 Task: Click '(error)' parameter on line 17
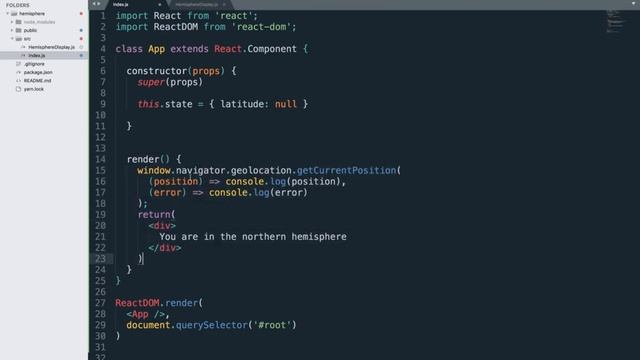(x=167, y=192)
